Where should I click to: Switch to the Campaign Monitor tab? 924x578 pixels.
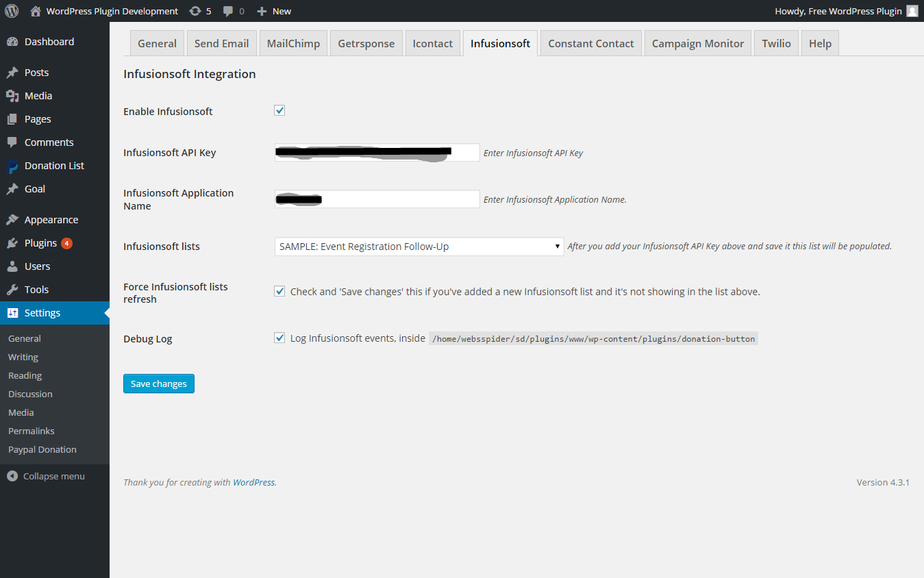point(698,43)
